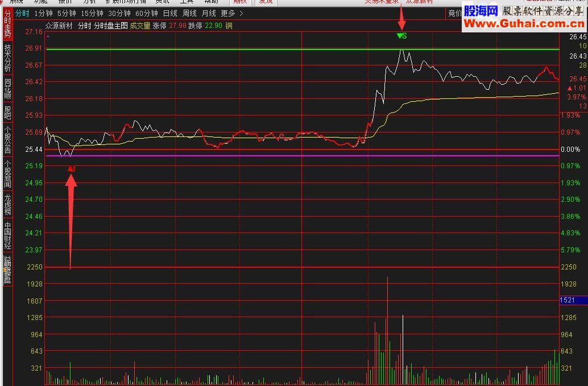This screenshot has height=386, width=588.
Task: Choose the 60分钟 chart period
Action: [147, 14]
